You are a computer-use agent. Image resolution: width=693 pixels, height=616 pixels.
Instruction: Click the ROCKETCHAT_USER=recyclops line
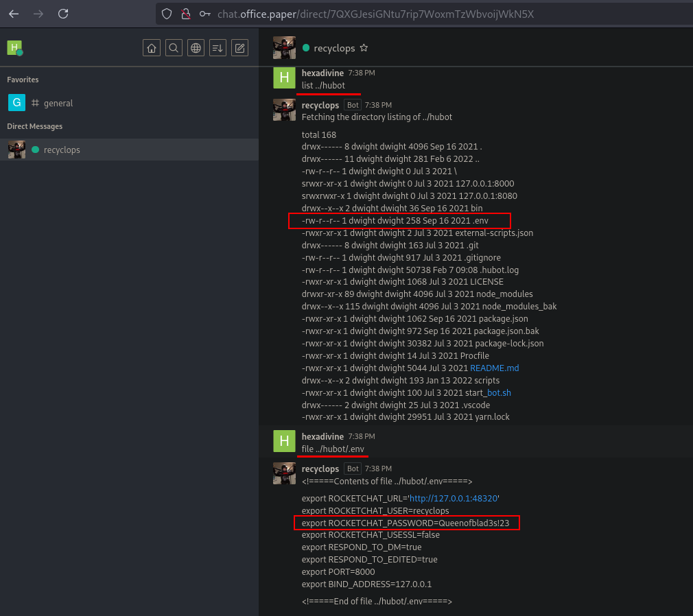pos(375,511)
